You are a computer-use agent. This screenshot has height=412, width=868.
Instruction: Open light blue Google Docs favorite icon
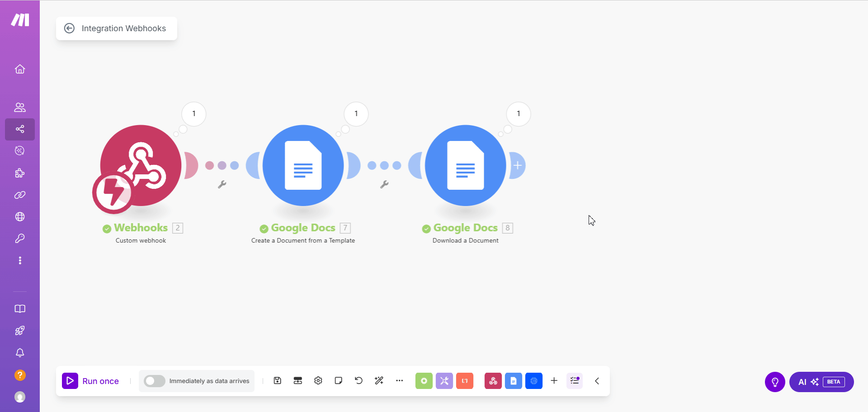pyautogui.click(x=514, y=381)
